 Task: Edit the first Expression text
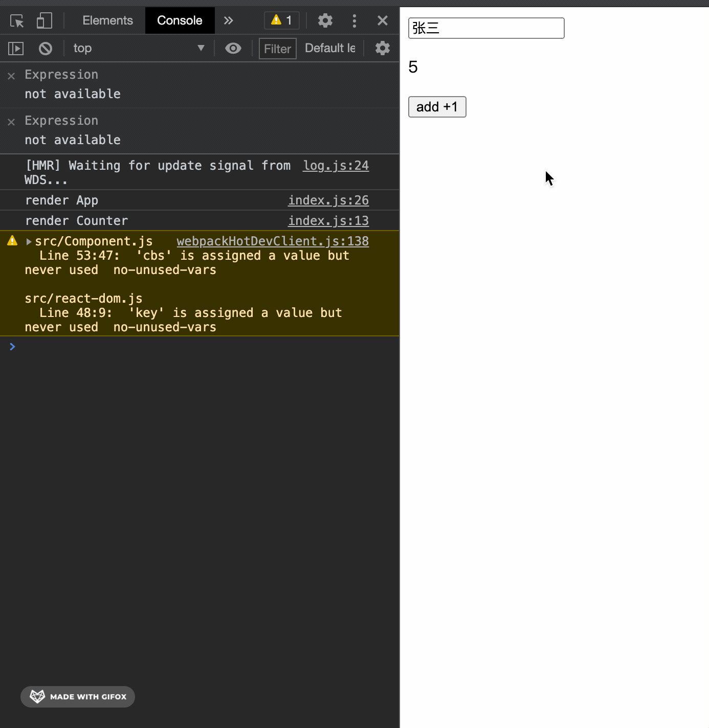point(61,75)
